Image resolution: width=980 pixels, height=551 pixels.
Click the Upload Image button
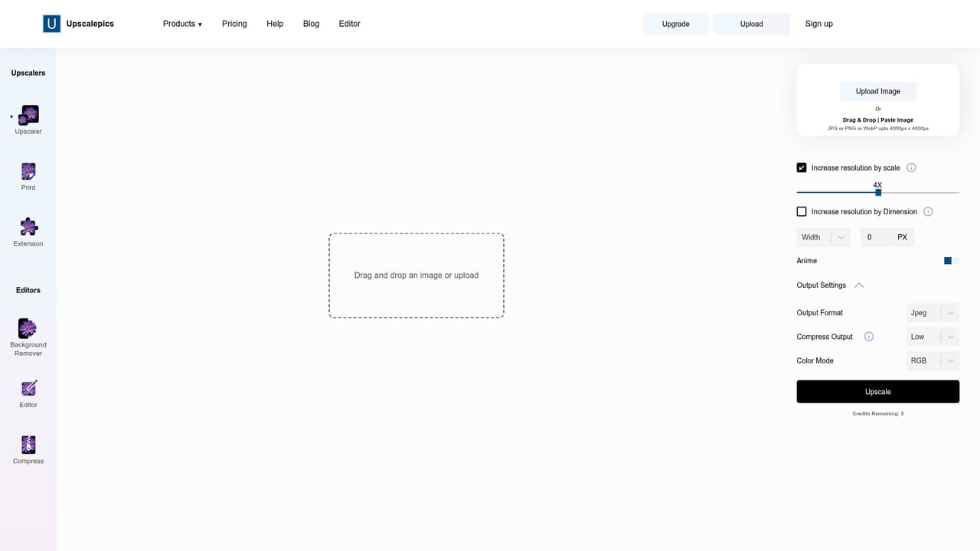click(878, 91)
